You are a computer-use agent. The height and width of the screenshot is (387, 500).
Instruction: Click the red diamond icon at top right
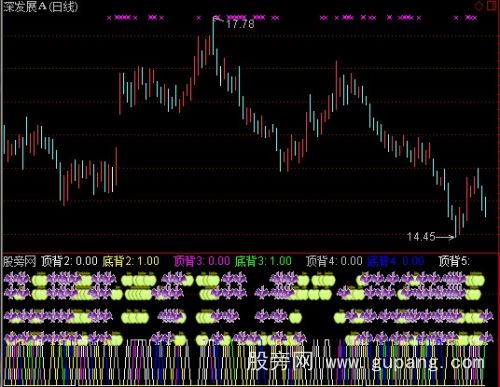click(x=479, y=6)
